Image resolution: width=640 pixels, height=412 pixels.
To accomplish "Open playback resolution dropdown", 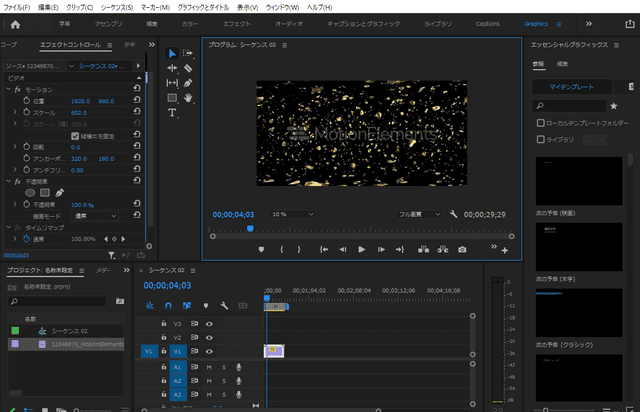I will point(418,214).
